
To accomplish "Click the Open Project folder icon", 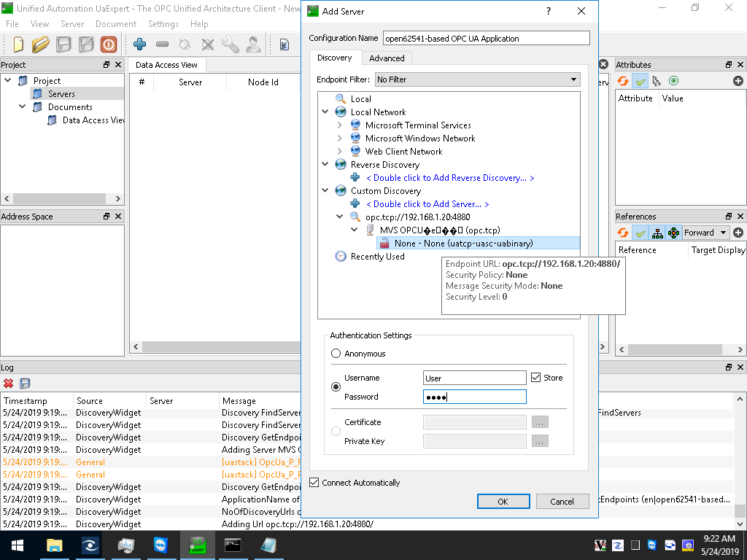I will click(x=41, y=44).
